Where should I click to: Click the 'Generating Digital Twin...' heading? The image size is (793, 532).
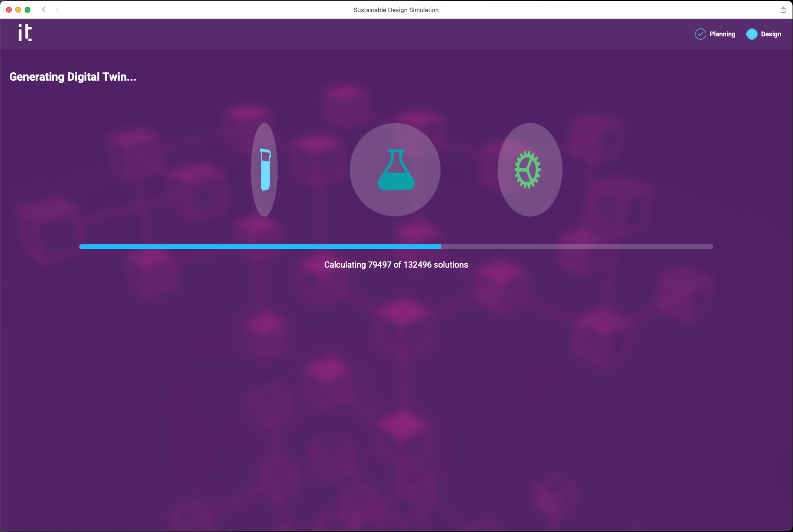tap(73, 77)
